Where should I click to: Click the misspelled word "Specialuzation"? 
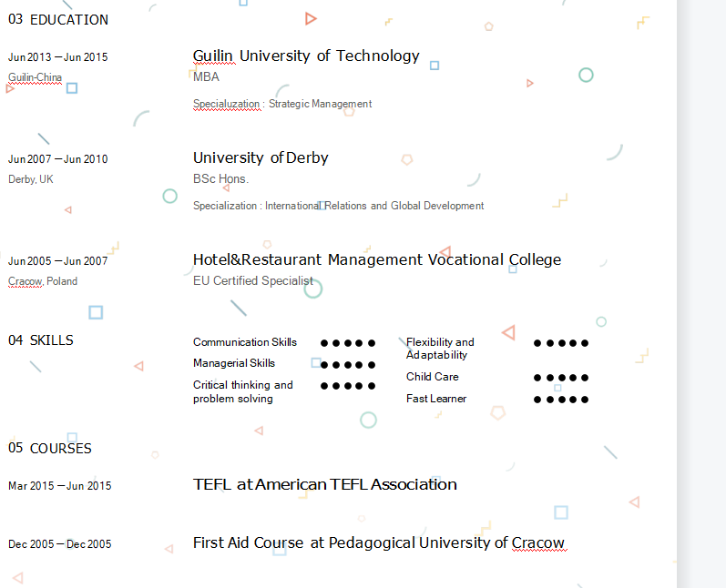tap(226, 105)
